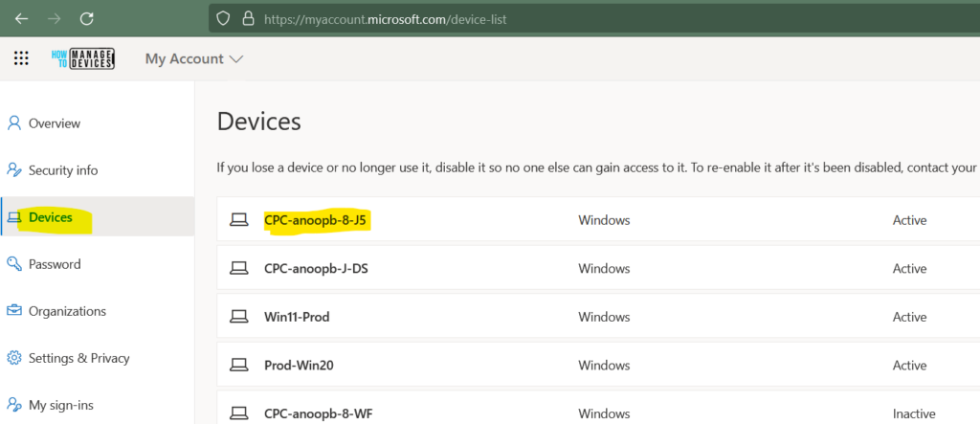
Task: Expand the CPC-anoopb-J-DS device row
Action: pyautogui.click(x=598, y=268)
